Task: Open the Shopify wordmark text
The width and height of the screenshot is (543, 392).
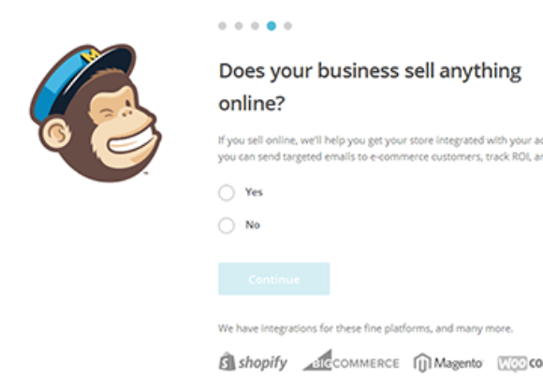Action: coord(263,363)
